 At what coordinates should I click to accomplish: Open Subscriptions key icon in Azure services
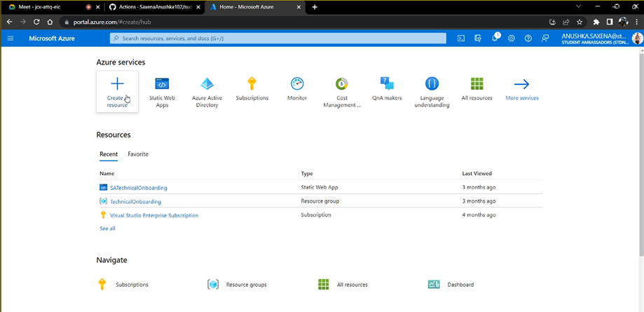point(252,84)
